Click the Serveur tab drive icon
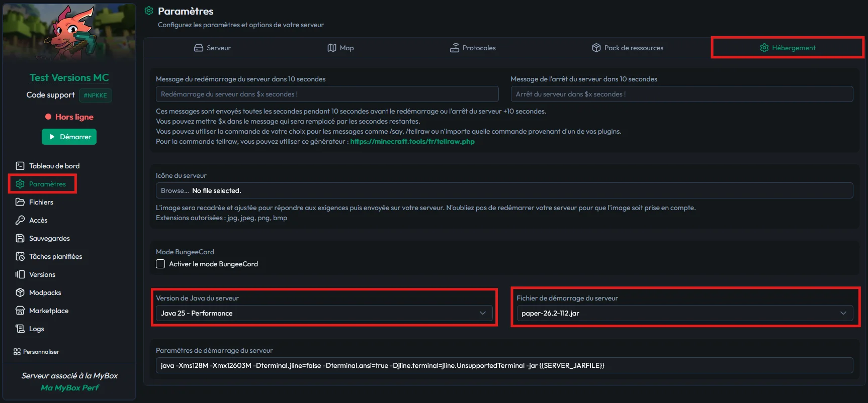Screen dimensions: 868x403 199,48
